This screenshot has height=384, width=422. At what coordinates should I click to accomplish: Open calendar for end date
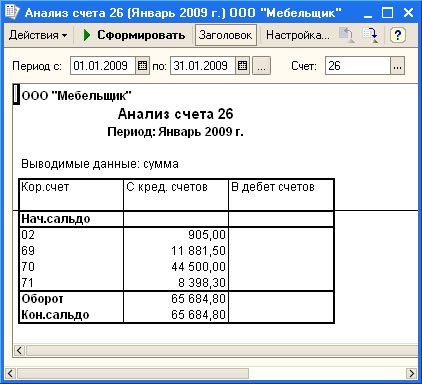click(243, 66)
